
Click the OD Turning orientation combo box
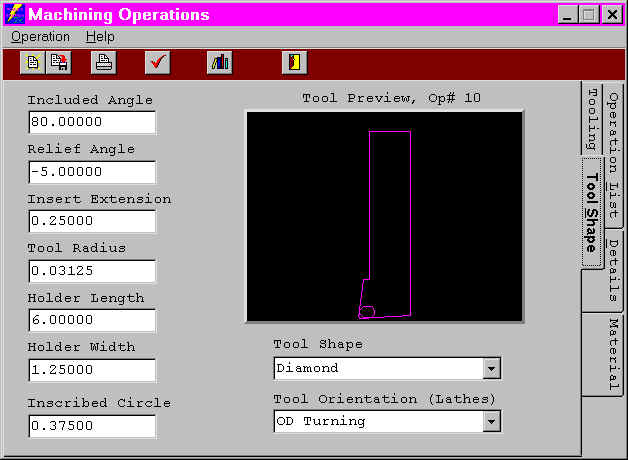click(x=387, y=421)
